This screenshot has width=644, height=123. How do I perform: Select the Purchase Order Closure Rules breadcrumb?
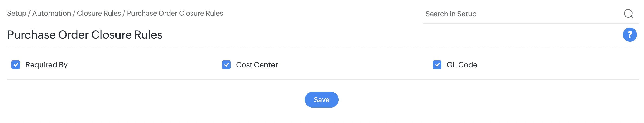click(x=175, y=13)
